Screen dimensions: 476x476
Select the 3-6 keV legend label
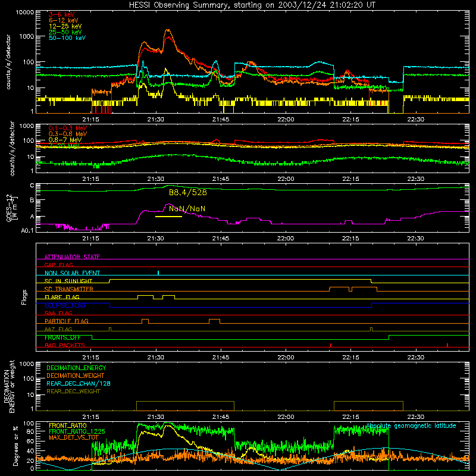pos(61,14)
